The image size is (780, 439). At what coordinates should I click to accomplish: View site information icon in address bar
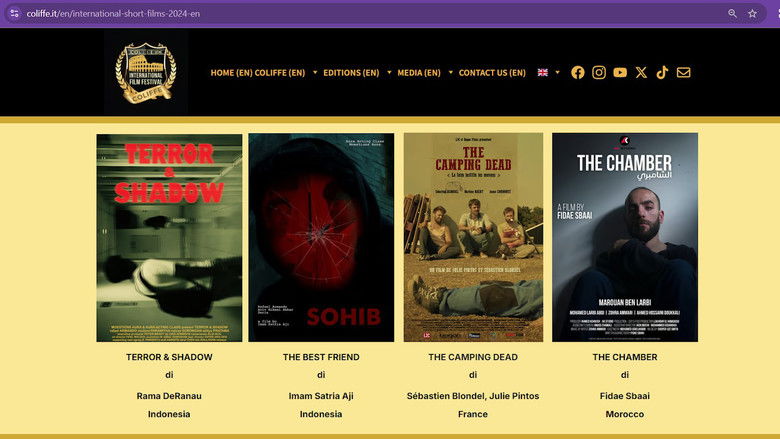[13, 14]
